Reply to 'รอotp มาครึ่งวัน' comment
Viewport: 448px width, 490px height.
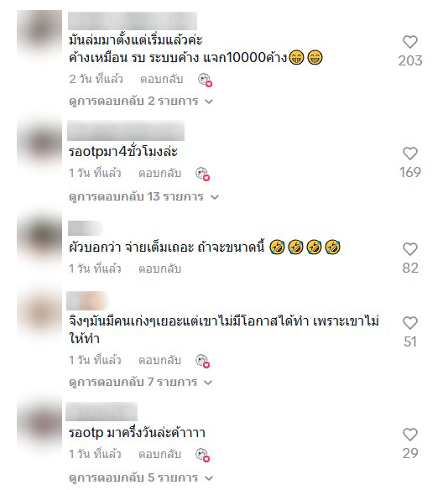coord(159,455)
